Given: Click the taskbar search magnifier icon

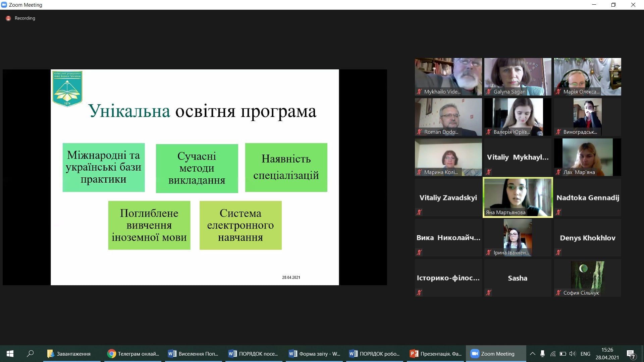Looking at the screenshot, I should pyautogui.click(x=30, y=354).
